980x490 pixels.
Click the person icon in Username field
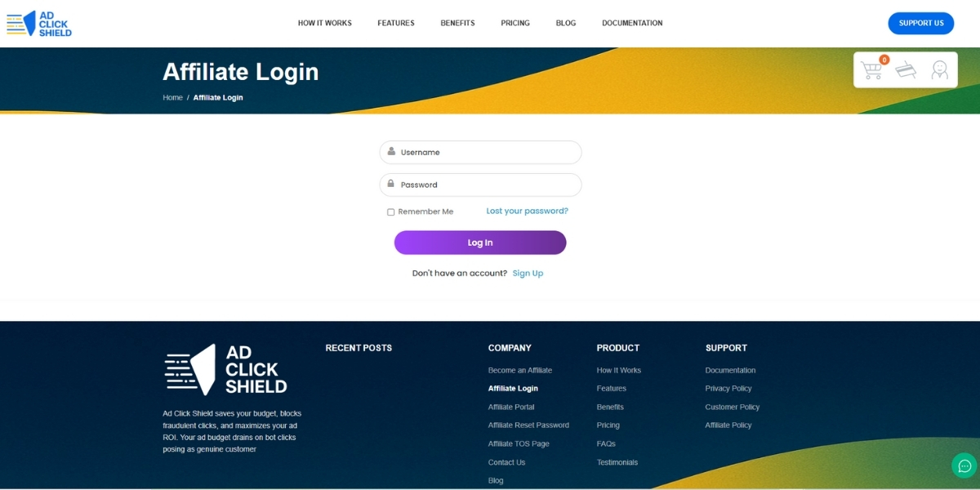391,151
